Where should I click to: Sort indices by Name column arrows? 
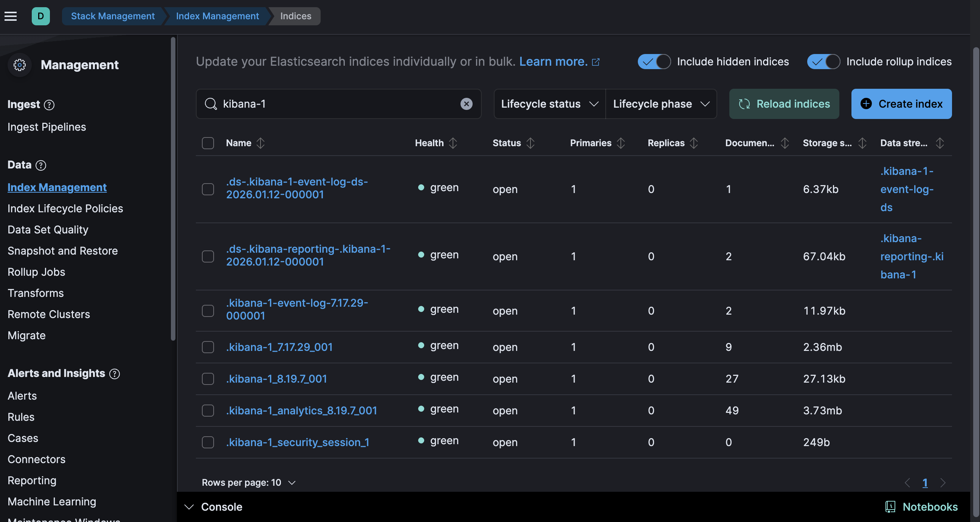coord(260,143)
